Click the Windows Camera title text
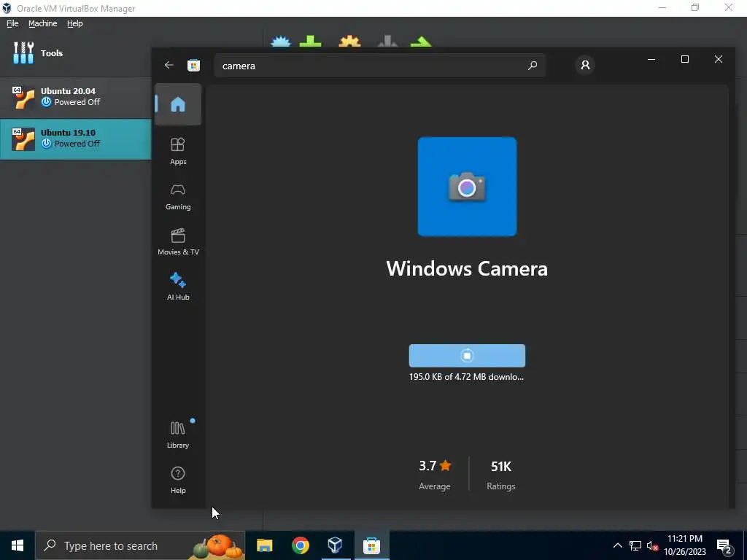Screen dimensions: 747x560 (467, 268)
